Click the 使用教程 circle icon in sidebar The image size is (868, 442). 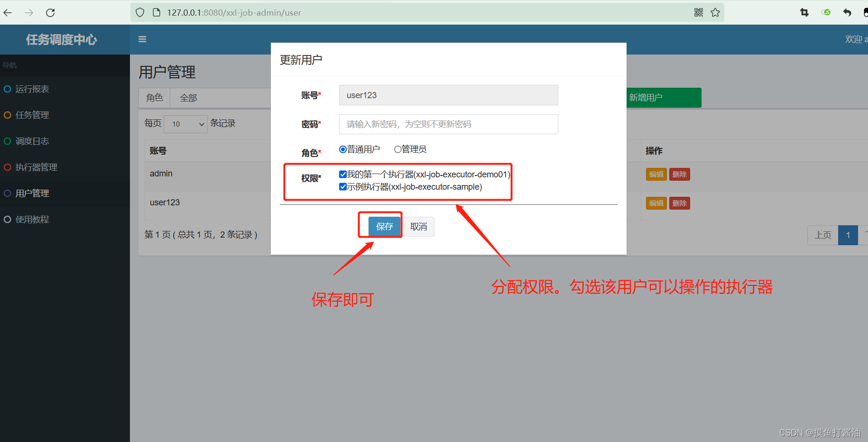click(x=7, y=219)
